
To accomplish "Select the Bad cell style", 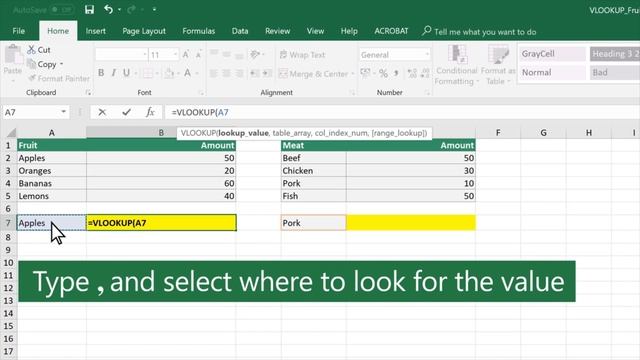I will click(x=615, y=73).
